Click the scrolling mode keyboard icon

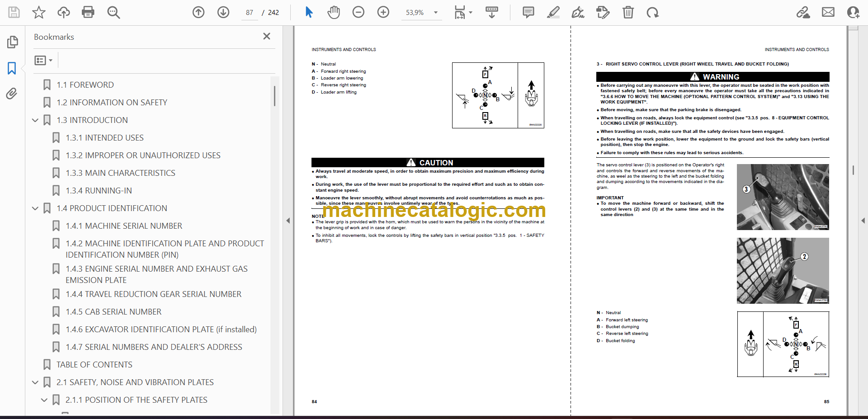tap(491, 12)
